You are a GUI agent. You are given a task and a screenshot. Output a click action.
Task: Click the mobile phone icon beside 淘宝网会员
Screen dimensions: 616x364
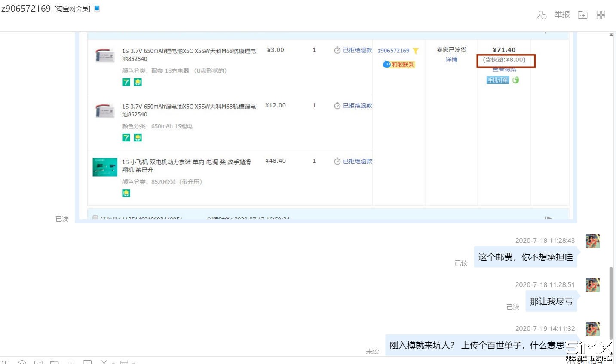click(97, 8)
